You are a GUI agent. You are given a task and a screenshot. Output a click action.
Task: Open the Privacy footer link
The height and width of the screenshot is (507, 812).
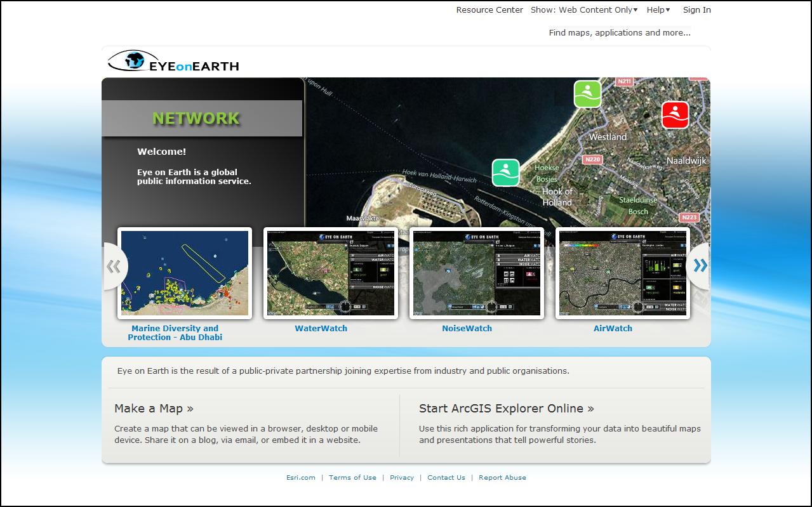coord(402,478)
